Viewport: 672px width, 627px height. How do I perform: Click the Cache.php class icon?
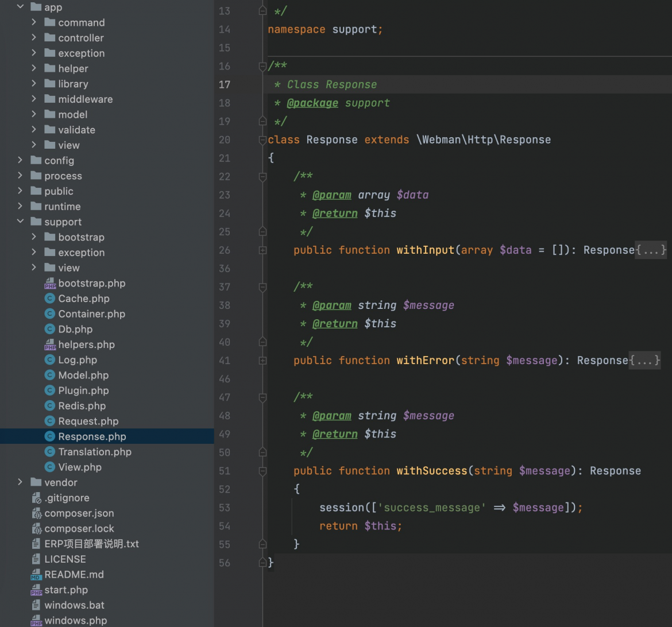[x=50, y=299]
